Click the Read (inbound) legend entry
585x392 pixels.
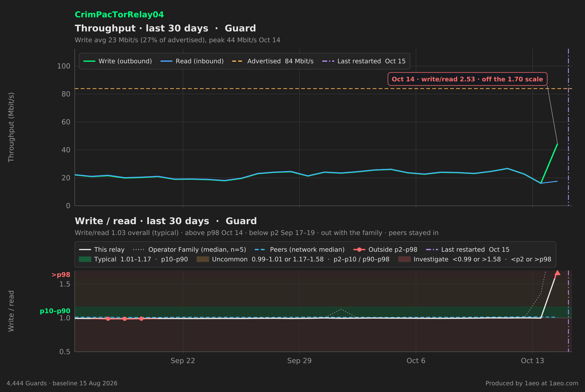tap(192, 61)
